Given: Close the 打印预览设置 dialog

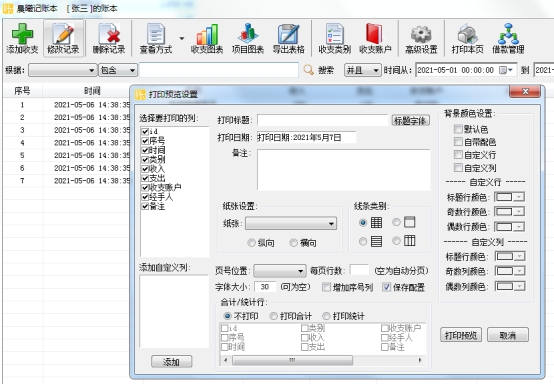Looking at the screenshot, I should point(525,91).
